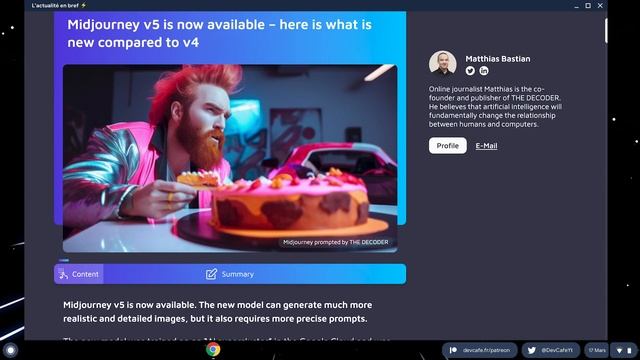Click the devcafe.fr/patreon shelf label
The image size is (640, 360).
[x=486, y=350]
